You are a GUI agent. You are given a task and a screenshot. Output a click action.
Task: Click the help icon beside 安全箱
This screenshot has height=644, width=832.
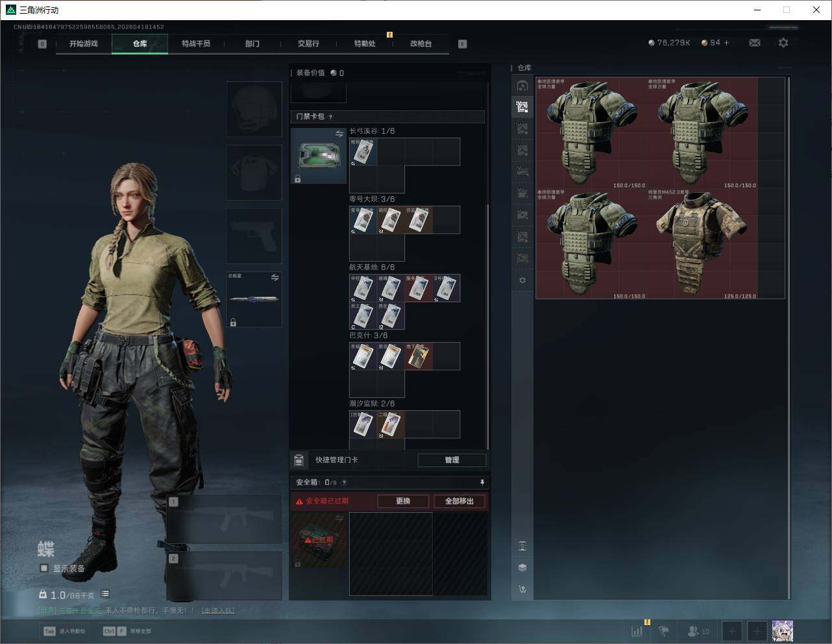point(344,482)
